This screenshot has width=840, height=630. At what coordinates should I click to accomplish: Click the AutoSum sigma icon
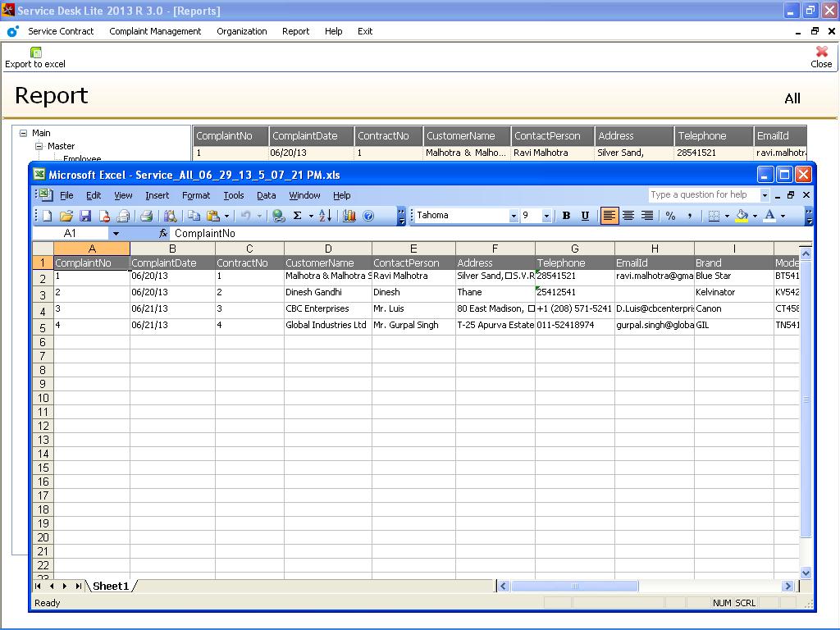[297, 216]
